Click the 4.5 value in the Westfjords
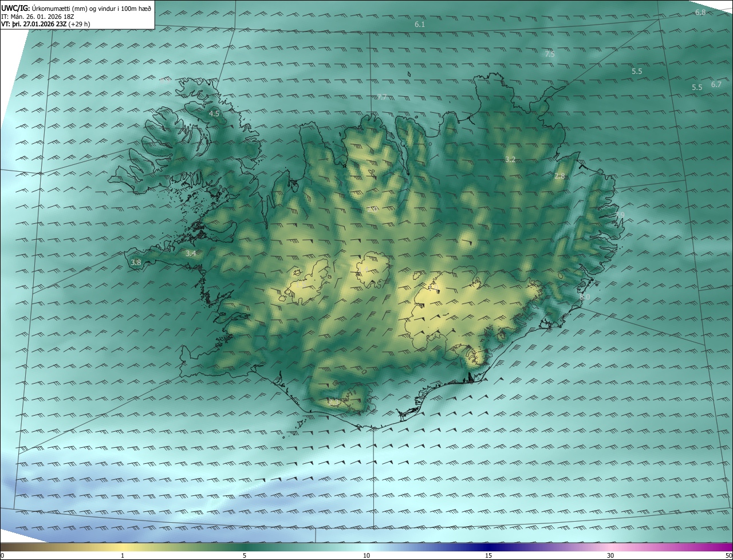The height and width of the screenshot is (560, 733). coord(214,114)
